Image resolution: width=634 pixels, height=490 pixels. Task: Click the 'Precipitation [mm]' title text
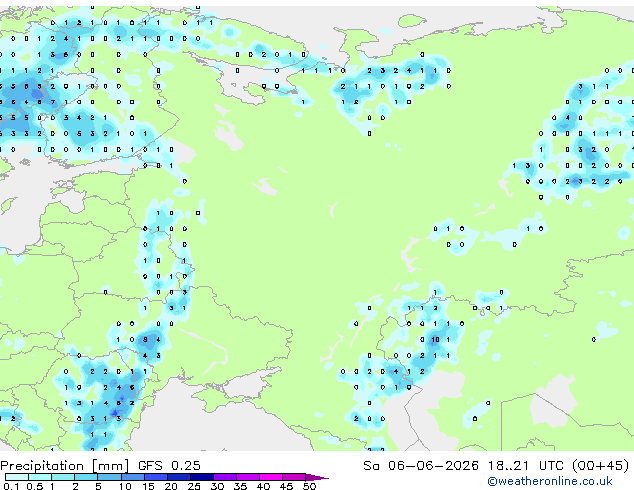pyautogui.click(x=65, y=466)
